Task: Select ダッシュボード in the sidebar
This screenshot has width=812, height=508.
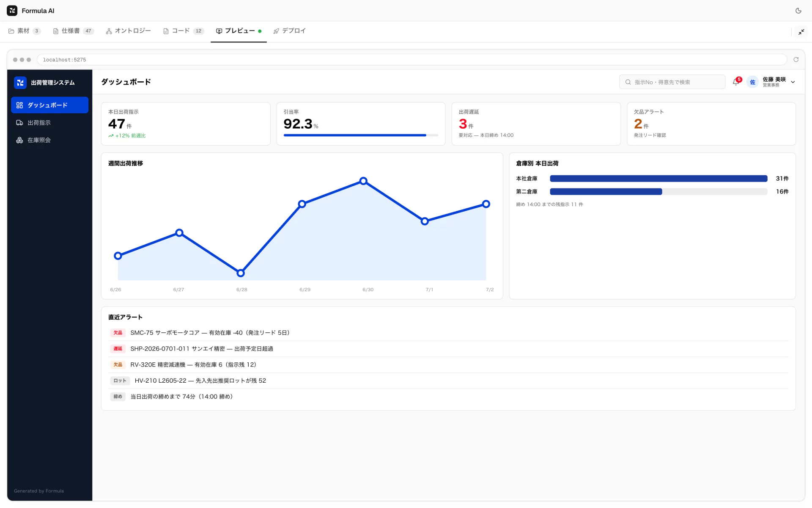Action: pos(49,105)
